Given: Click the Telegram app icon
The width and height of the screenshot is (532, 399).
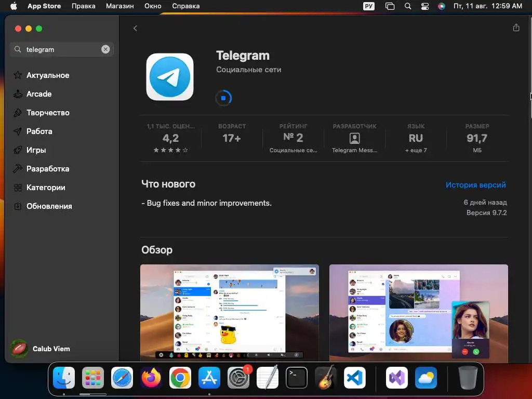Looking at the screenshot, I should click(x=170, y=77).
